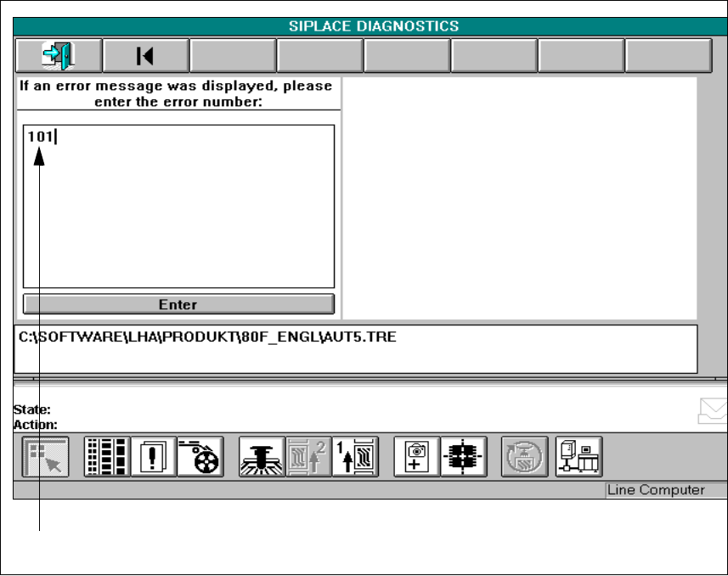
Task: Click the Action label
Action: point(36,425)
